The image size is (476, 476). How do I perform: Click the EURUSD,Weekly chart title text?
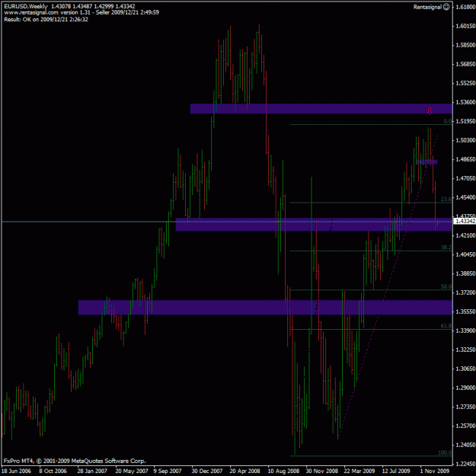coord(26,6)
